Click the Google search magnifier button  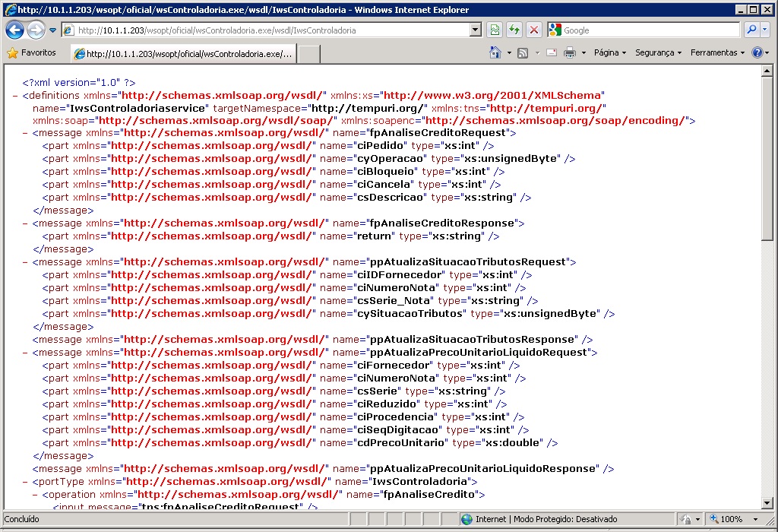point(751,30)
